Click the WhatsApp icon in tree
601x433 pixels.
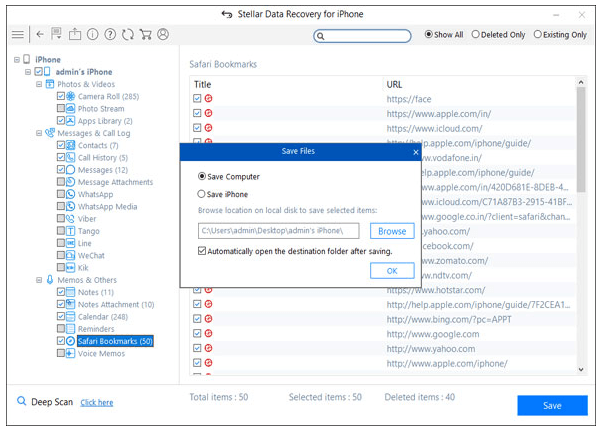click(x=71, y=194)
